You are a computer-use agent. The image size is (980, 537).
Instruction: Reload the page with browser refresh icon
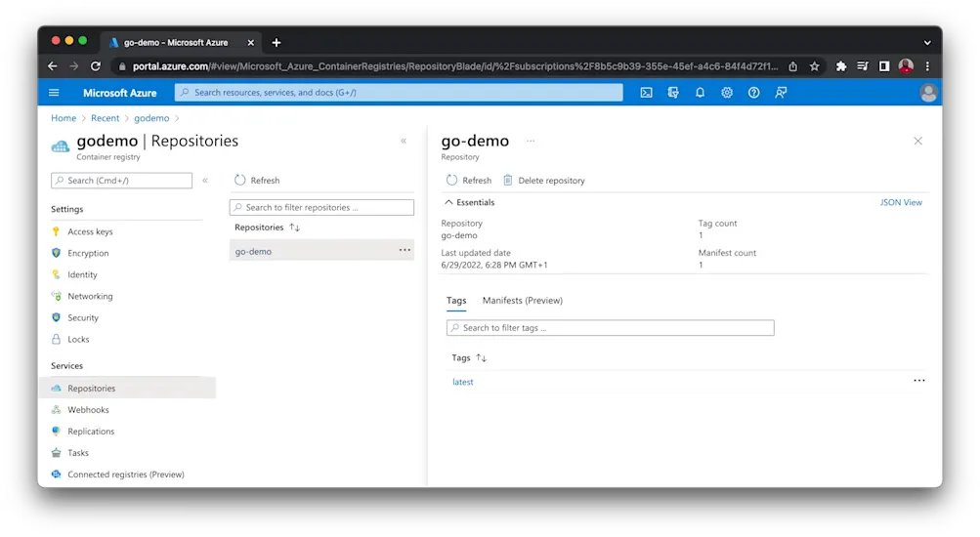[x=96, y=66]
